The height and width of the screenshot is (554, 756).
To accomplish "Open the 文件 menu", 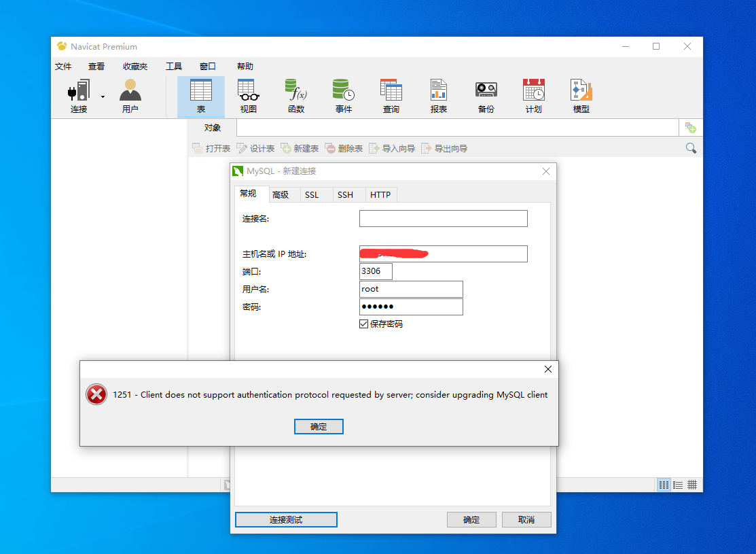I will pos(63,67).
